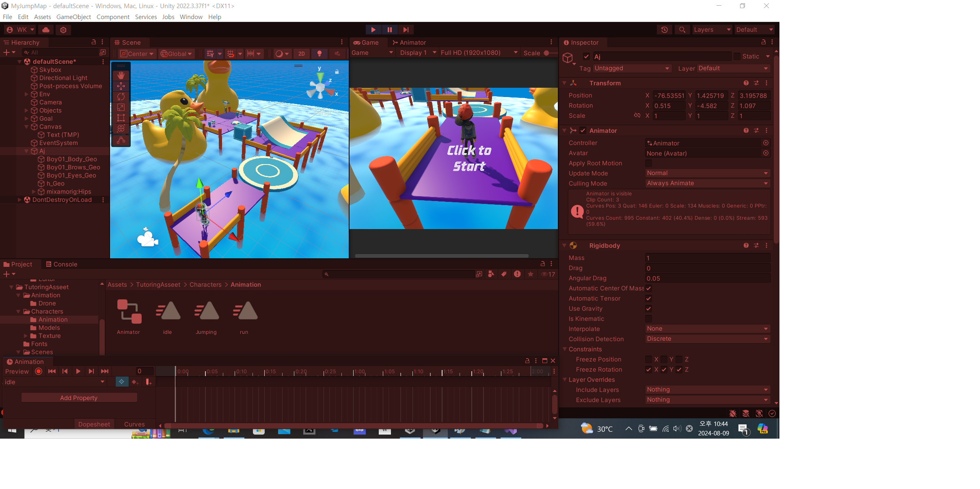
Task: Open Rigidbody preset selector icon
Action: click(x=756, y=245)
